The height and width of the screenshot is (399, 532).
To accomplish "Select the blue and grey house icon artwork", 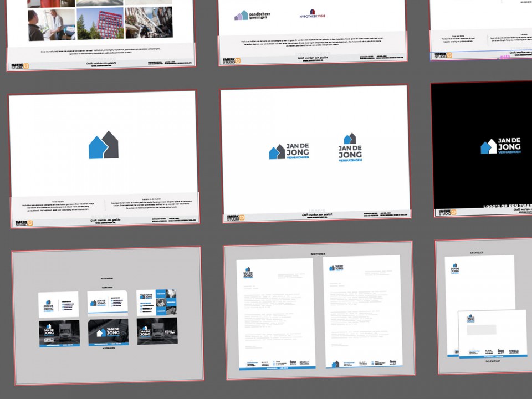I will (x=104, y=145).
